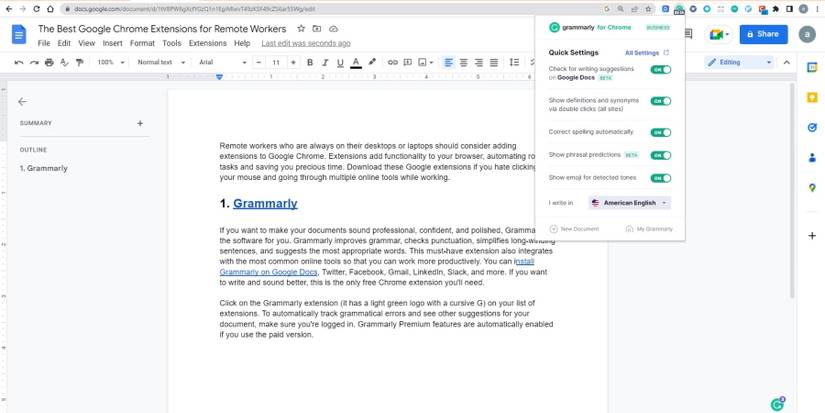825x413 pixels.
Task: Open Contacts side panel icon
Action: click(x=812, y=157)
